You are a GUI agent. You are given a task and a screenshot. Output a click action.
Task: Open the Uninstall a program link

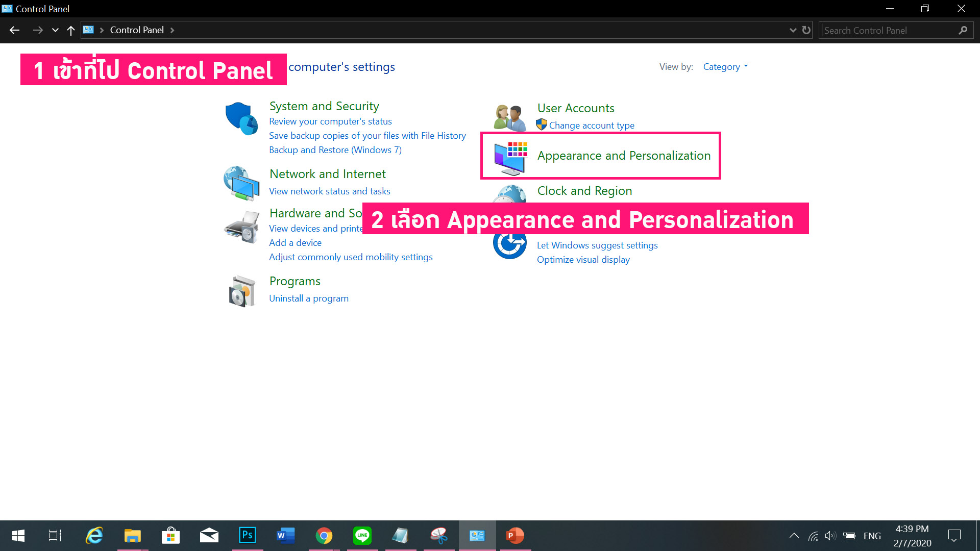[309, 298]
